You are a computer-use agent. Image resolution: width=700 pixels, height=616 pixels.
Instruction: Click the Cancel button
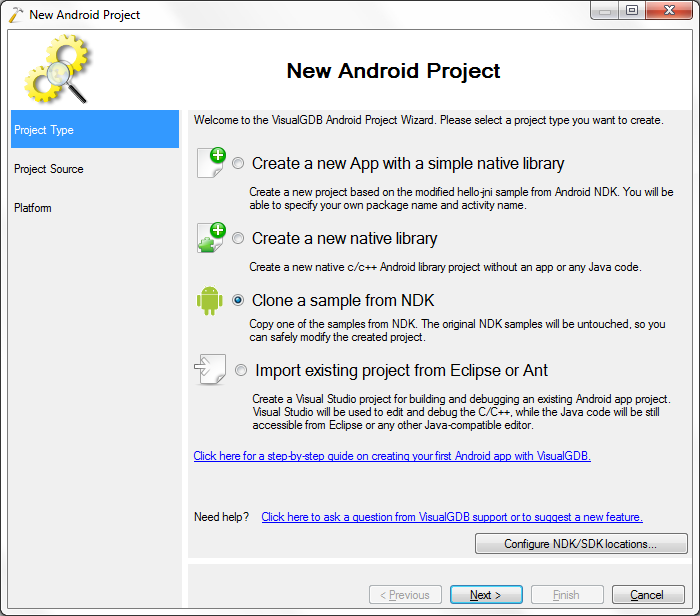coord(648,595)
